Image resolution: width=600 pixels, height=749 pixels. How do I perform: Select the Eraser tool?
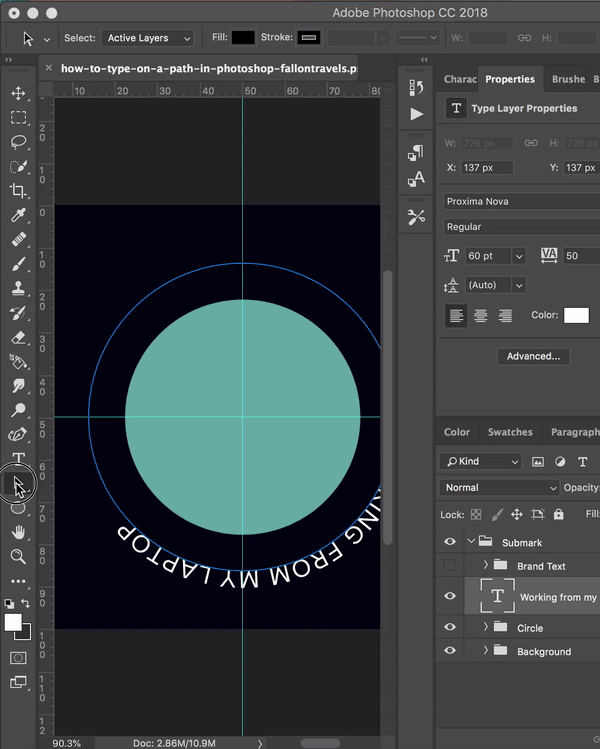[x=18, y=338]
